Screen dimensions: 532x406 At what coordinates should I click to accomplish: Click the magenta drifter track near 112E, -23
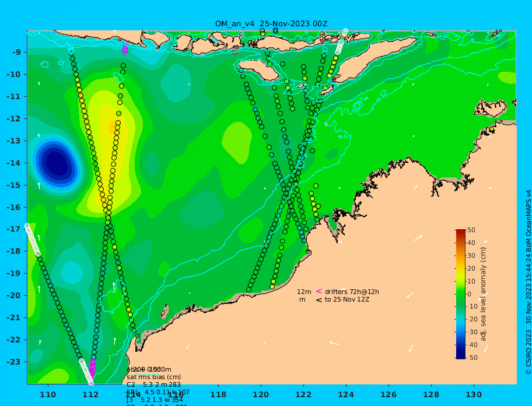(x=92, y=369)
